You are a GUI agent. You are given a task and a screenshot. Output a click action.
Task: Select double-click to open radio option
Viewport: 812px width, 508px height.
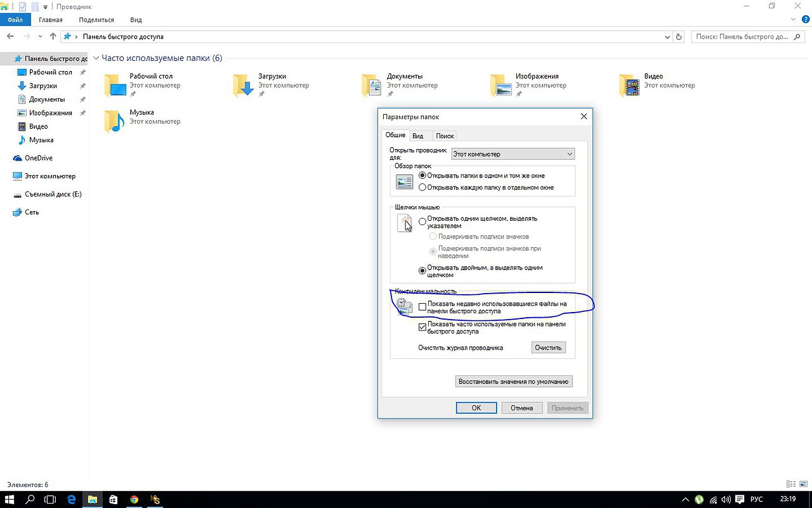pyautogui.click(x=422, y=271)
